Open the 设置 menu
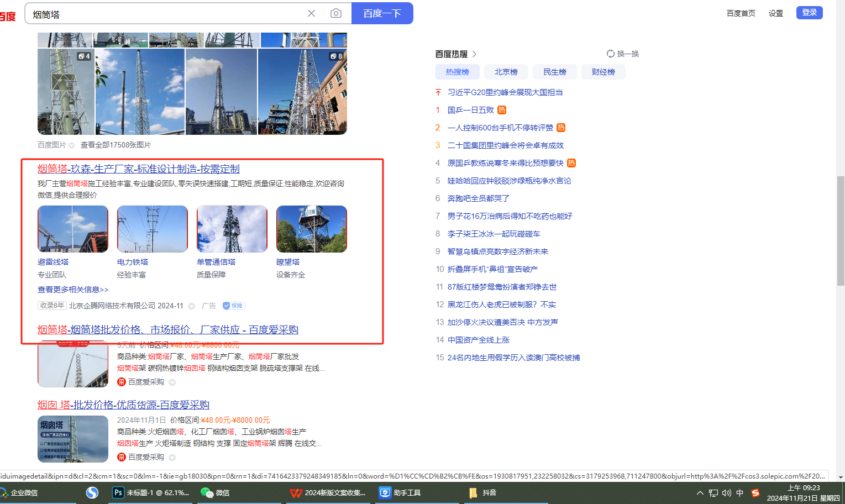 (x=776, y=13)
